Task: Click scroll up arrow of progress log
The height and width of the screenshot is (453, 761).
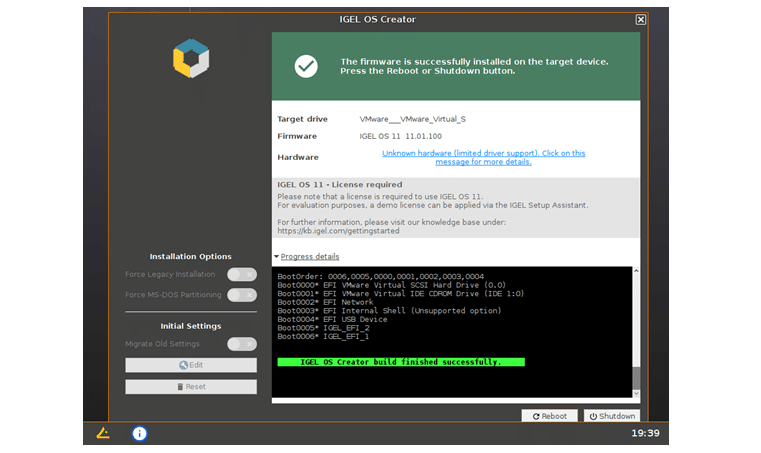Action: (x=636, y=270)
